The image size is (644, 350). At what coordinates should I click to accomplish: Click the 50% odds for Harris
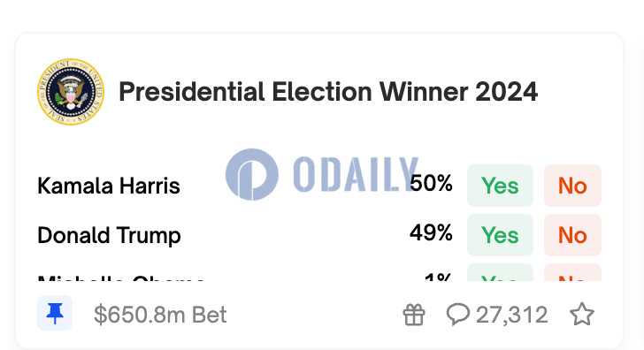click(432, 184)
